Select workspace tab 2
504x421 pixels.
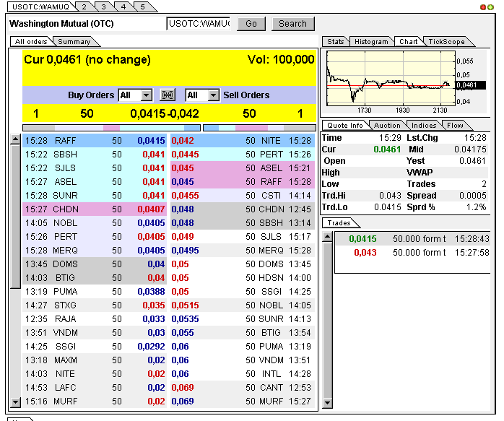[x=84, y=6]
